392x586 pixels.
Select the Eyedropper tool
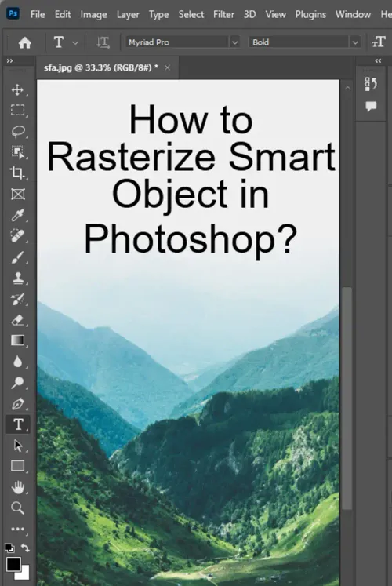(x=17, y=215)
